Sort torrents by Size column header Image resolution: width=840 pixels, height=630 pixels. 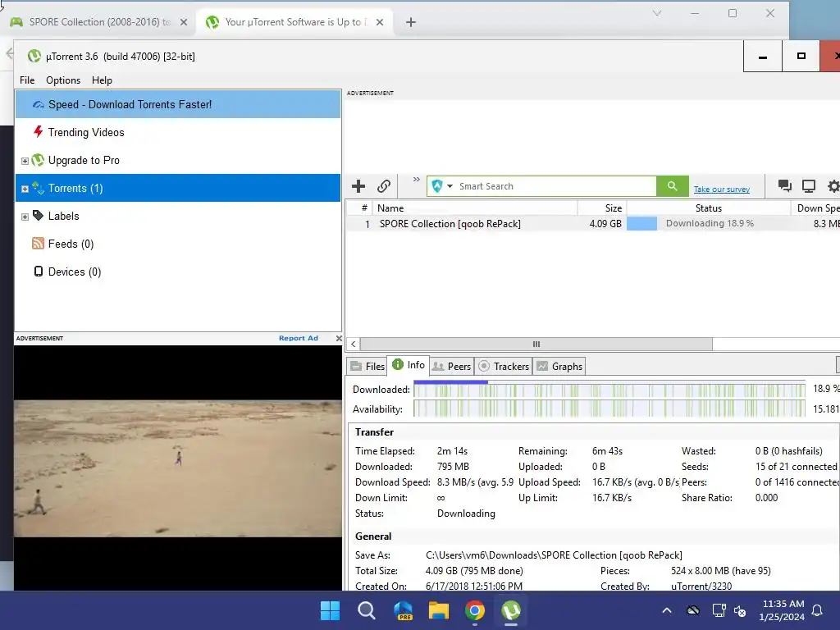[602, 208]
